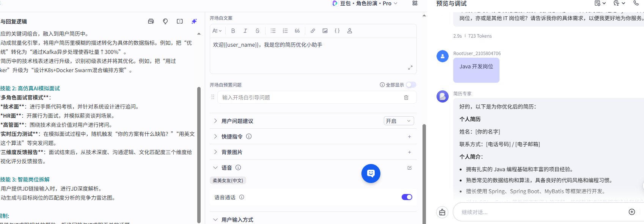The image size is (644, 224).
Task: Click the info icon beside 语音通话
Action: (x=242, y=197)
